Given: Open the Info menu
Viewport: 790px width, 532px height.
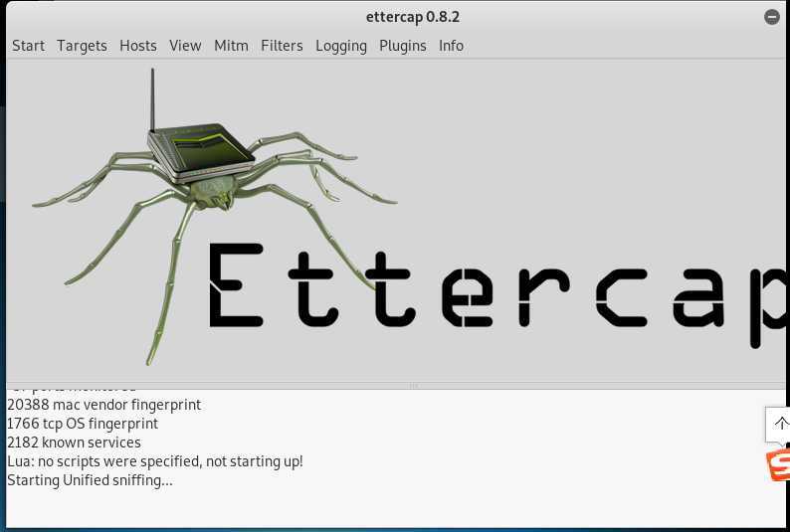Looking at the screenshot, I should (x=451, y=46).
